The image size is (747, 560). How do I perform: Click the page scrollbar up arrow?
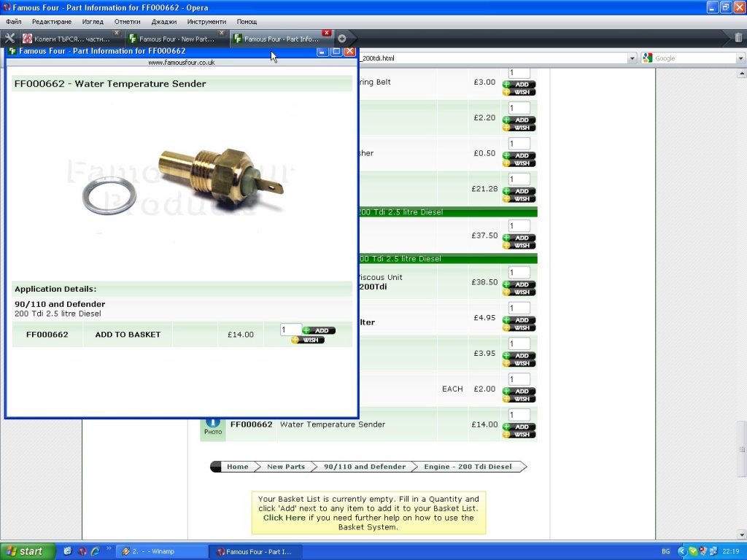pyautogui.click(x=741, y=74)
